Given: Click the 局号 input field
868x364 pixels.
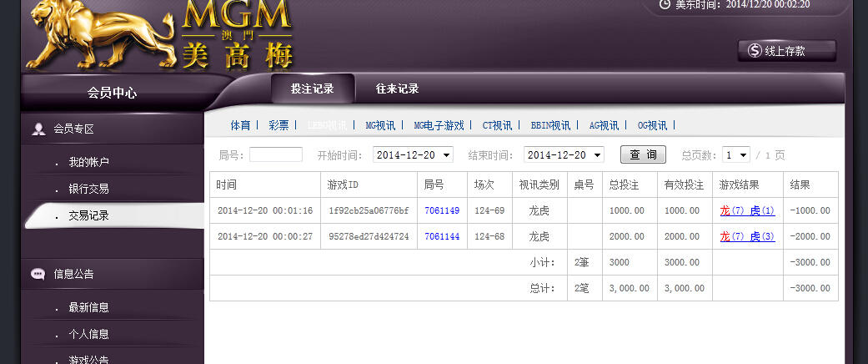Looking at the screenshot, I should pyautogui.click(x=276, y=154).
